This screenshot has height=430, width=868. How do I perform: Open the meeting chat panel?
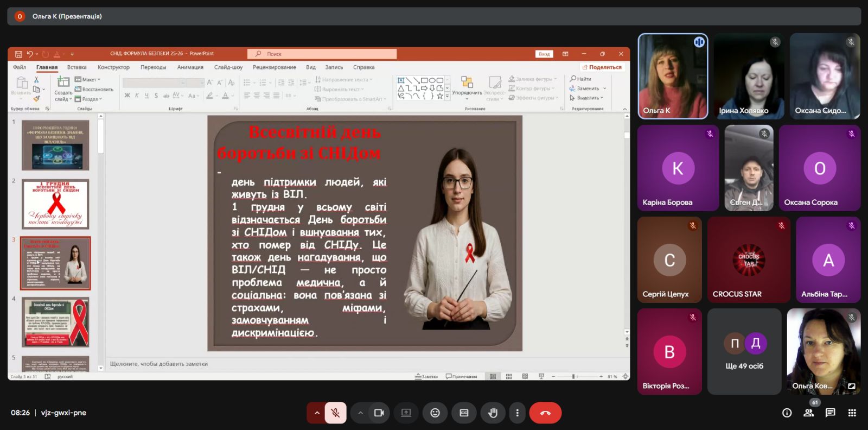point(830,413)
